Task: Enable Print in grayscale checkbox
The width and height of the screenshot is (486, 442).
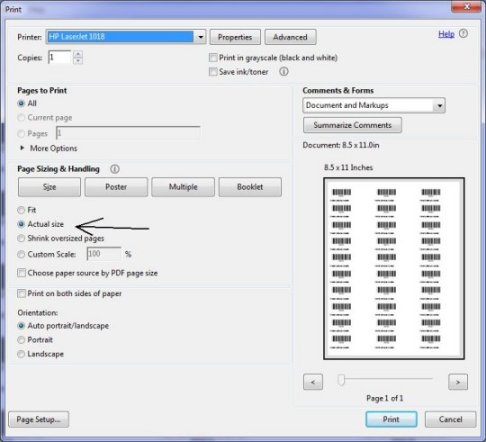Action: [x=213, y=58]
